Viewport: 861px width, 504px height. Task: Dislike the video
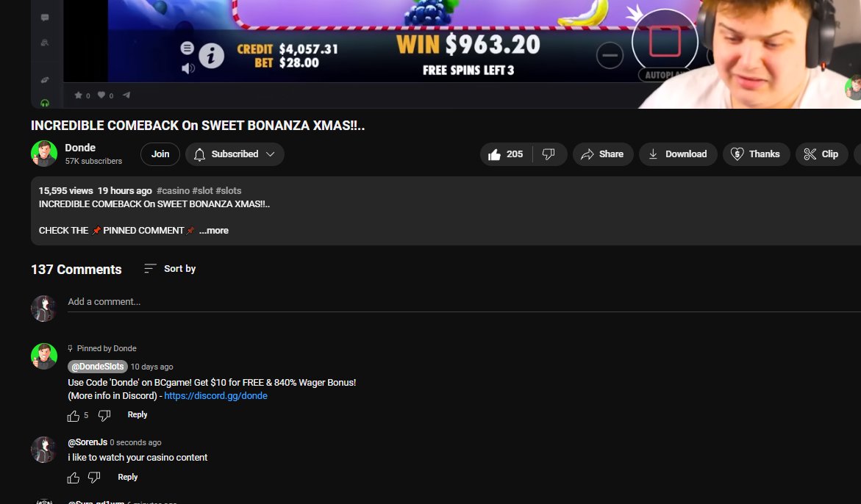tap(549, 154)
